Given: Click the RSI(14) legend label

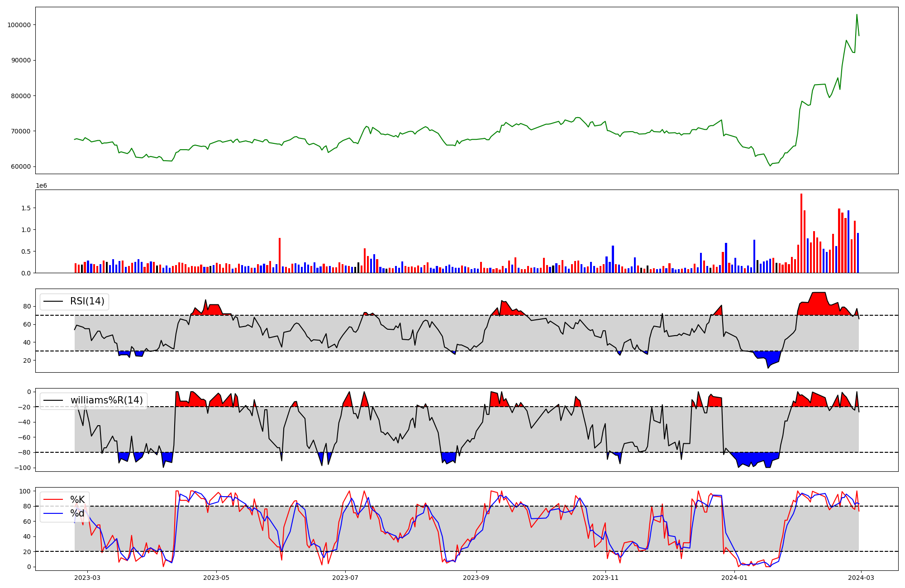Looking at the screenshot, I should [x=87, y=301].
